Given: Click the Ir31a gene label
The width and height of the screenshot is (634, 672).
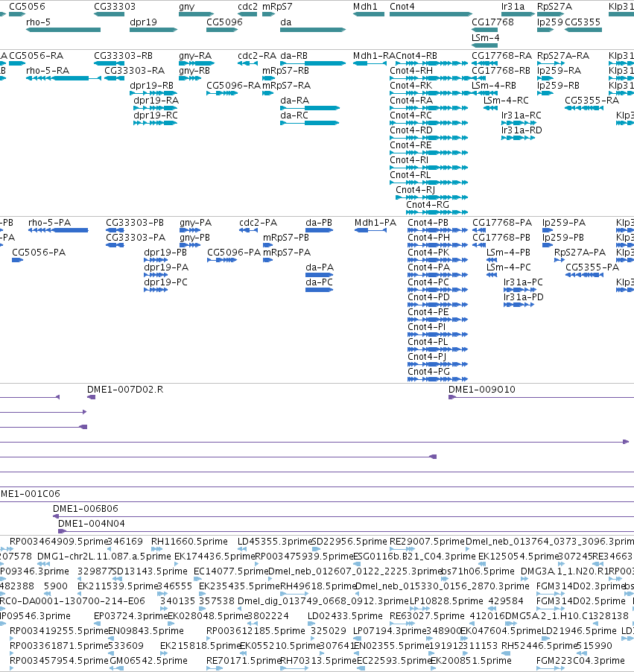Looking at the screenshot, I should (513, 7).
